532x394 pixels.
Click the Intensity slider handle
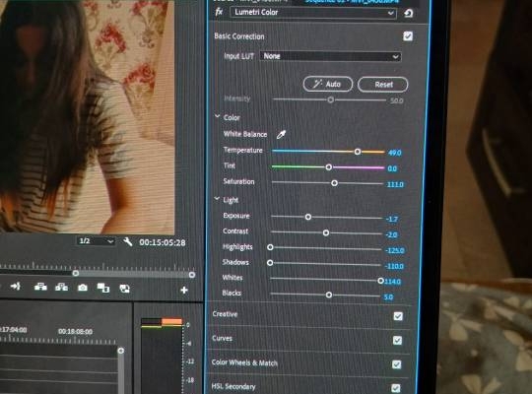click(330, 99)
